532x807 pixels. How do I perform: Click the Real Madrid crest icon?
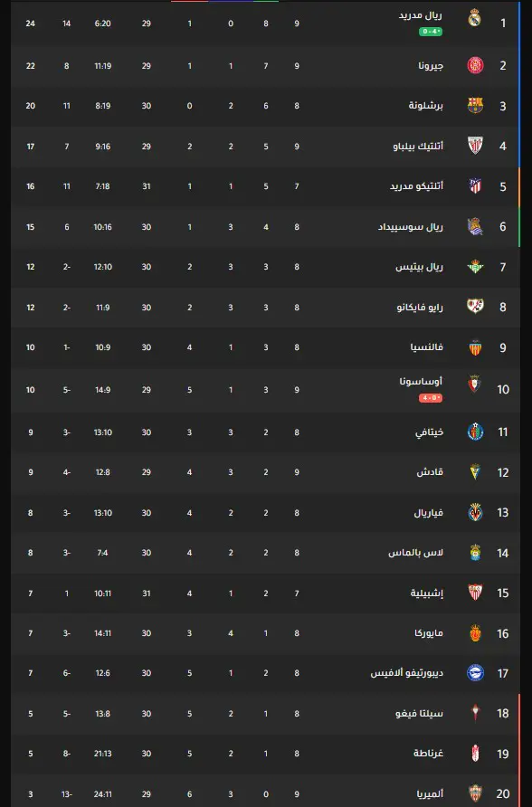point(475,18)
